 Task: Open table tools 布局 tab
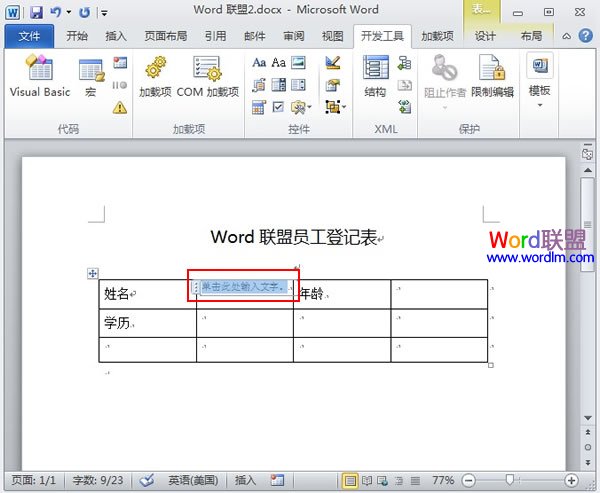(x=531, y=36)
